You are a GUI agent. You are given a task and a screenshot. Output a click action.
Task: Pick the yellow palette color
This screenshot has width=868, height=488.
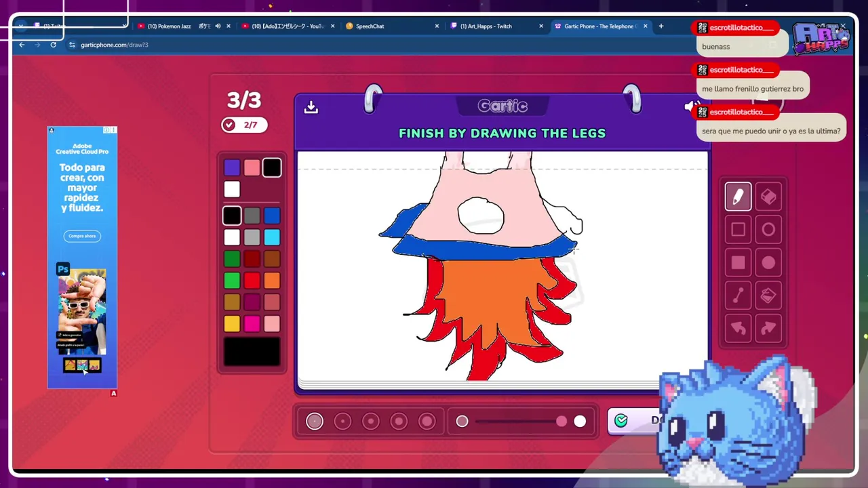pos(232,324)
